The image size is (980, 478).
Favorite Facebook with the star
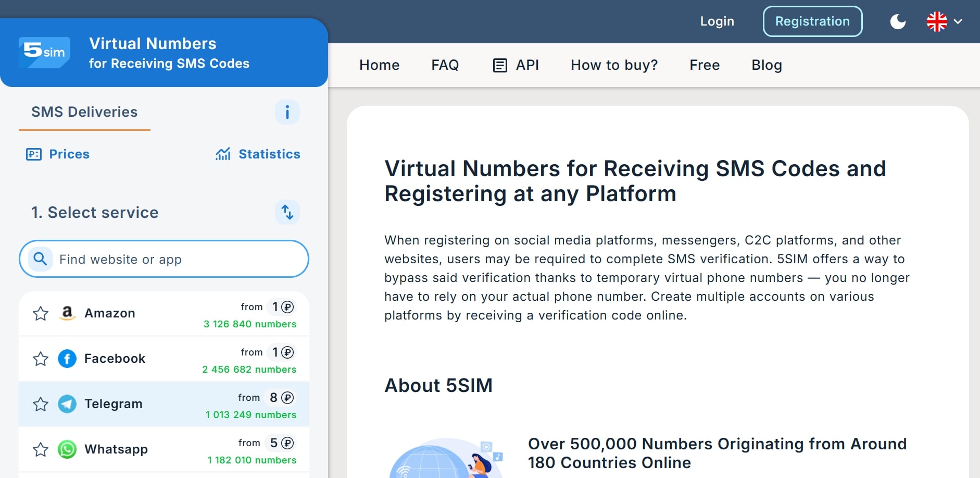41,359
